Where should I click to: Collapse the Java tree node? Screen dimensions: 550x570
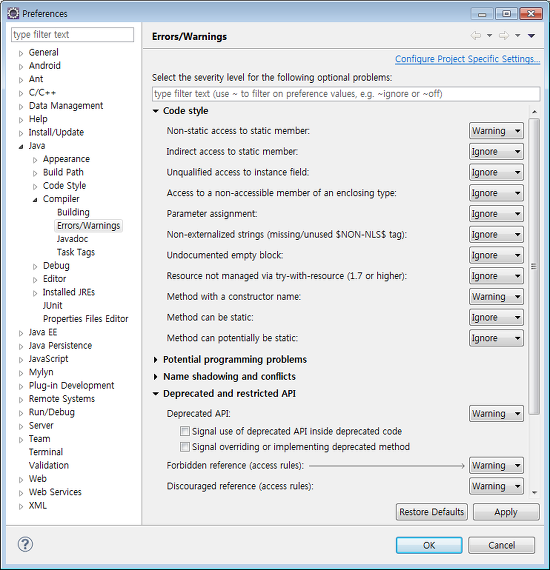(x=21, y=146)
